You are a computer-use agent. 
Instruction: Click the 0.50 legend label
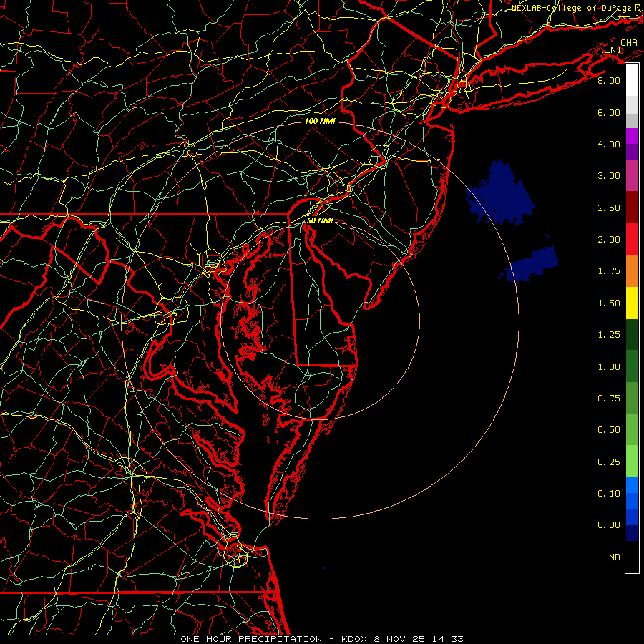[609, 430]
